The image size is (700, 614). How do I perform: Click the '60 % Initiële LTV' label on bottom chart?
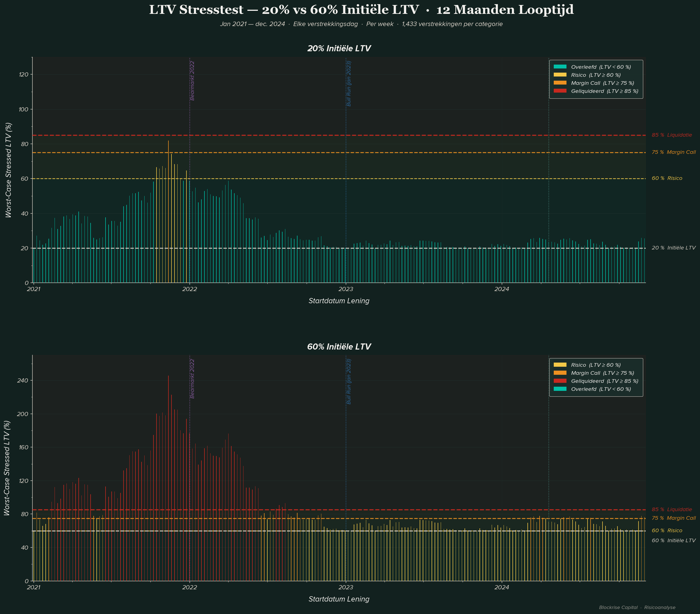click(673, 540)
